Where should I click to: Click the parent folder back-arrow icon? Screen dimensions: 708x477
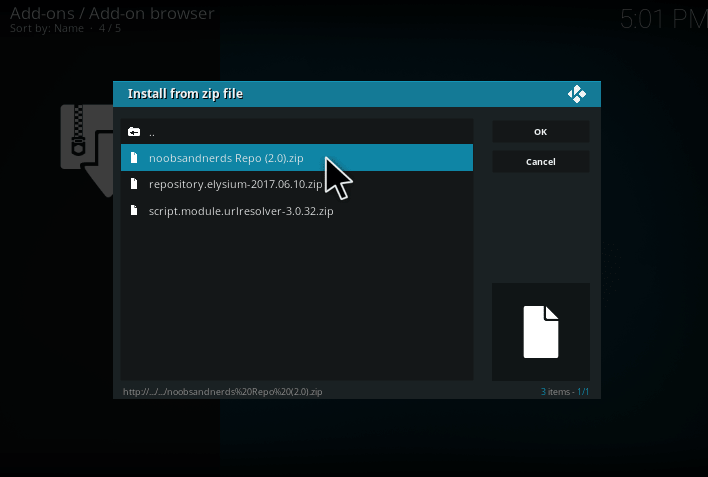point(134,132)
